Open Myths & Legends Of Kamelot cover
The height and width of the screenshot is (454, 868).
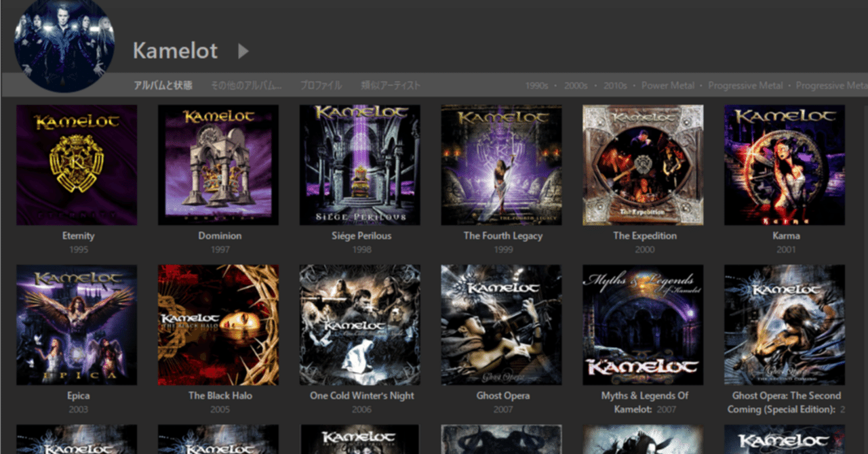(x=643, y=325)
